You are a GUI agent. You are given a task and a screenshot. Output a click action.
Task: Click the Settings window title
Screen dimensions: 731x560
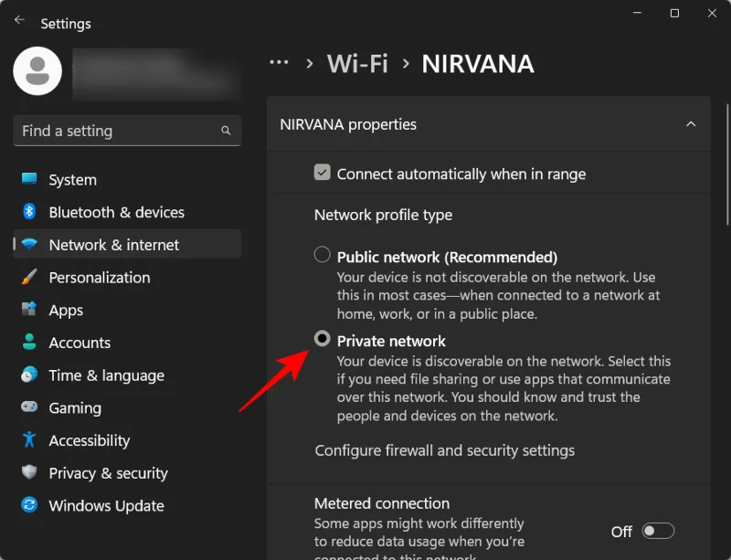click(66, 24)
